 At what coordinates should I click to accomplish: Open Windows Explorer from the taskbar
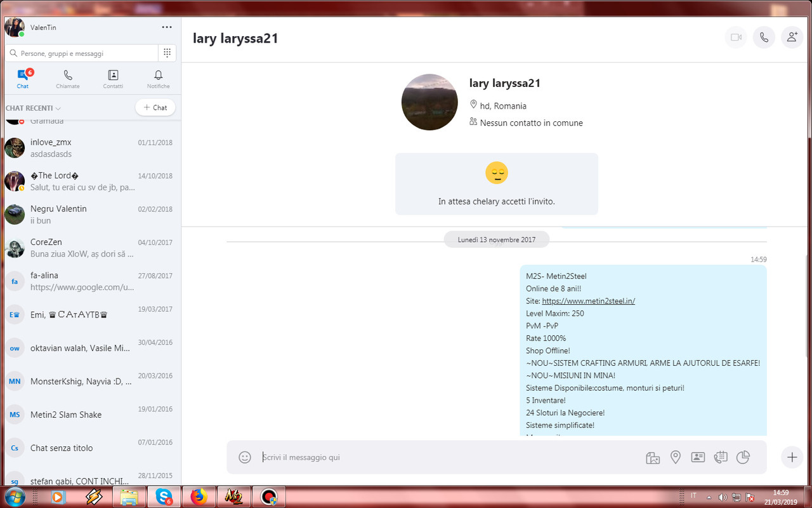click(x=129, y=497)
